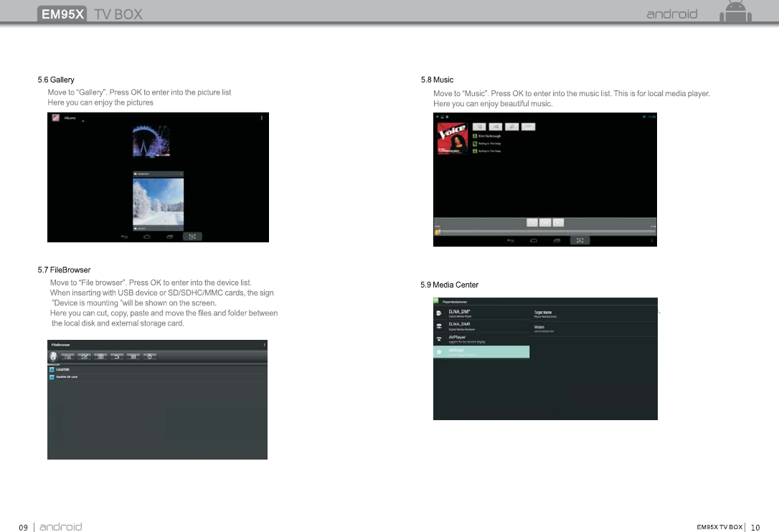Click the back arrow icon in FileBrowser toolbar
The width and height of the screenshot is (779, 532).
click(x=117, y=356)
